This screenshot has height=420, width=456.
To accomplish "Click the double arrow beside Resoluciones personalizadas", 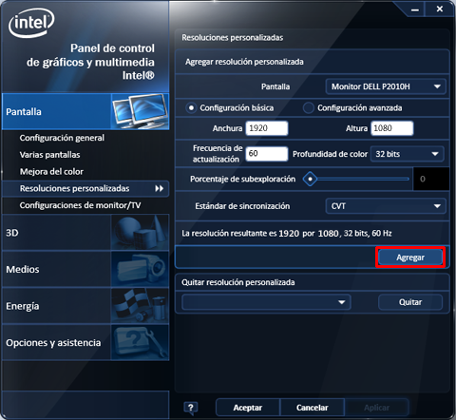I will [x=159, y=189].
